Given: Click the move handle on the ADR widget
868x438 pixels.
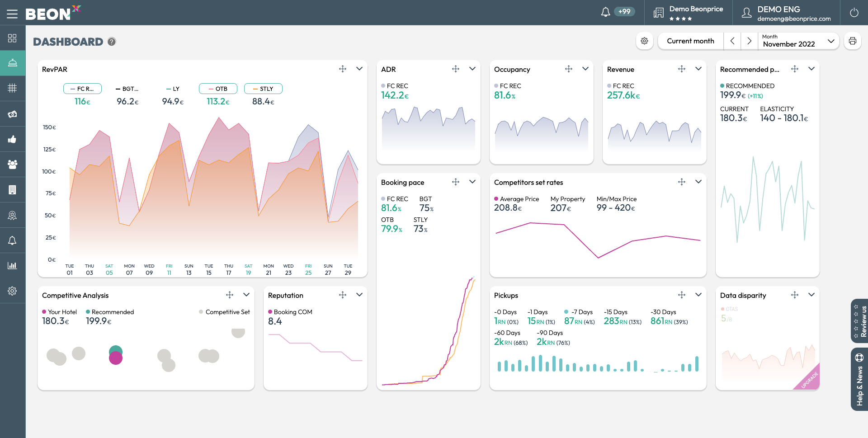Looking at the screenshot, I should (x=456, y=69).
